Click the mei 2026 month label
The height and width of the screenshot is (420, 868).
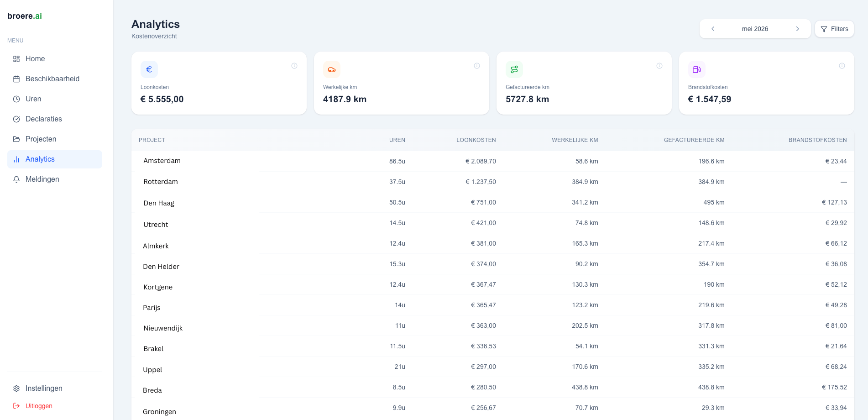tap(755, 29)
